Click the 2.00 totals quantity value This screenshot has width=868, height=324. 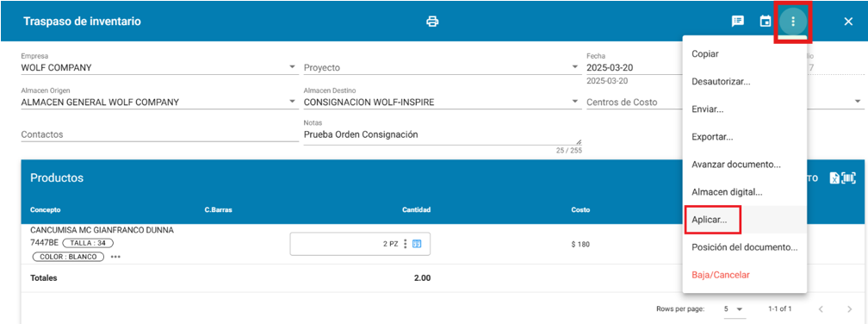(x=422, y=278)
